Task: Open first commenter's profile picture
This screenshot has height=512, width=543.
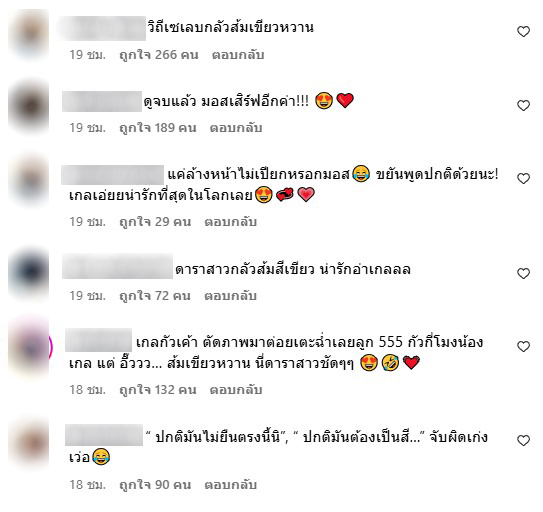Action: pos(29,35)
